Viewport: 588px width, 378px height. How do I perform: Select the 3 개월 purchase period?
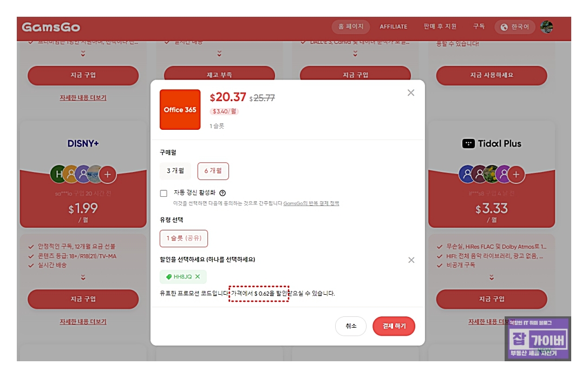[x=175, y=171]
